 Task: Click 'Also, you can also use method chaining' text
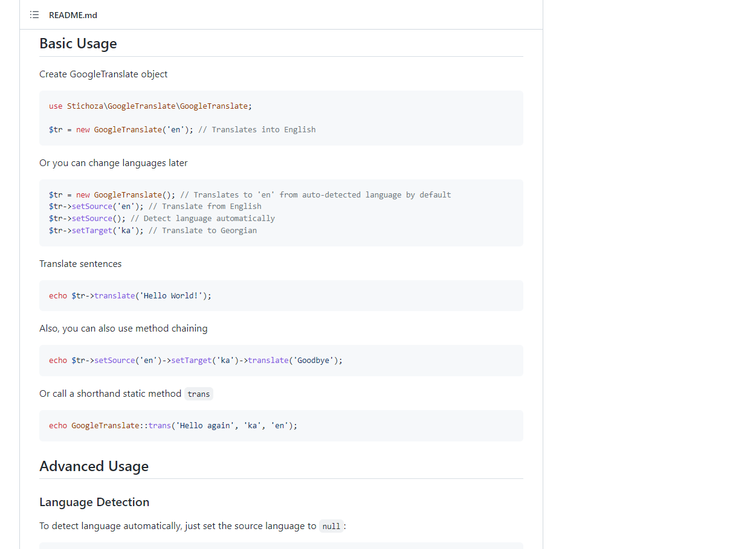point(123,329)
